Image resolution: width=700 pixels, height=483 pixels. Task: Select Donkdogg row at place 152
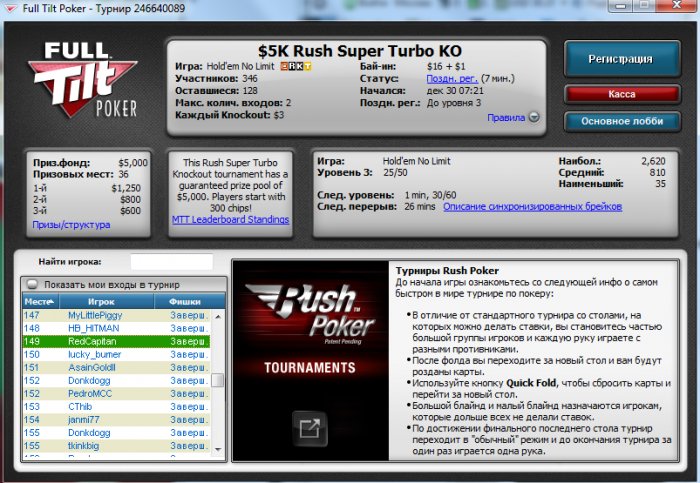[116, 380]
